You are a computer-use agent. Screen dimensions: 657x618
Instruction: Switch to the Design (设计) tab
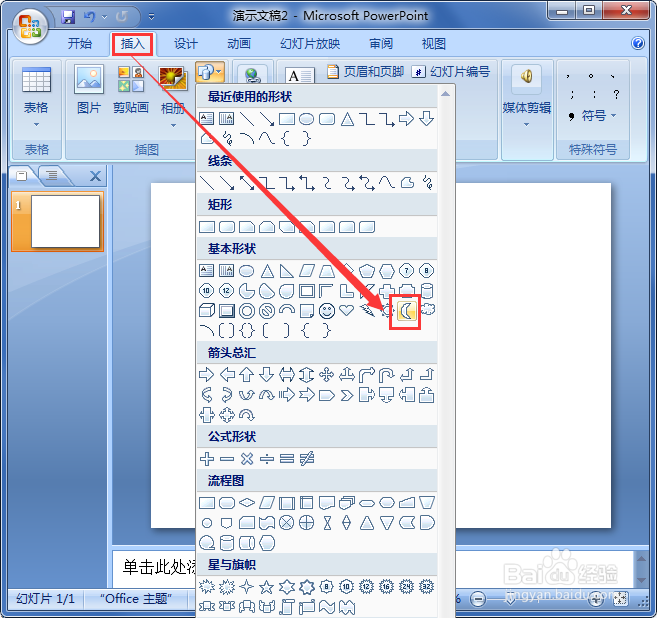pyautogui.click(x=186, y=44)
